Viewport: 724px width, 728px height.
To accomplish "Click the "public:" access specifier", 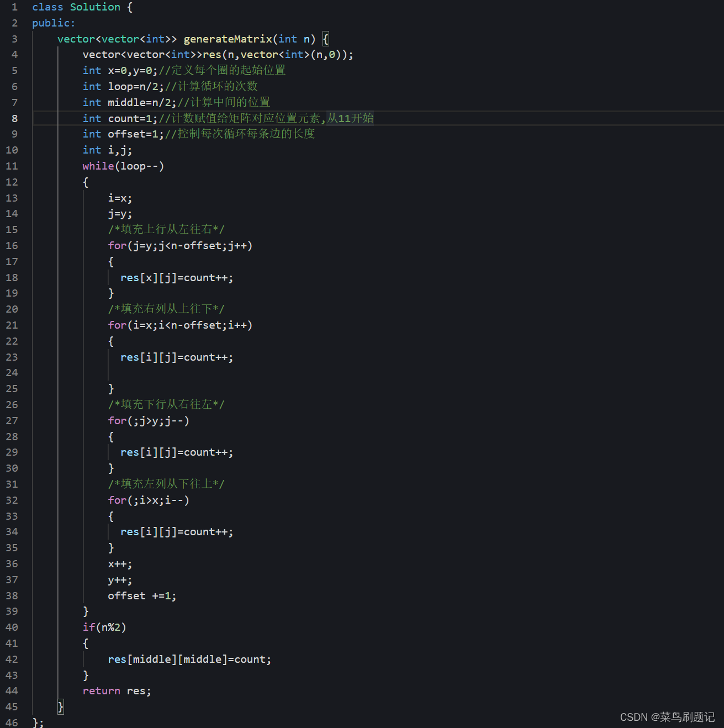I will (54, 23).
